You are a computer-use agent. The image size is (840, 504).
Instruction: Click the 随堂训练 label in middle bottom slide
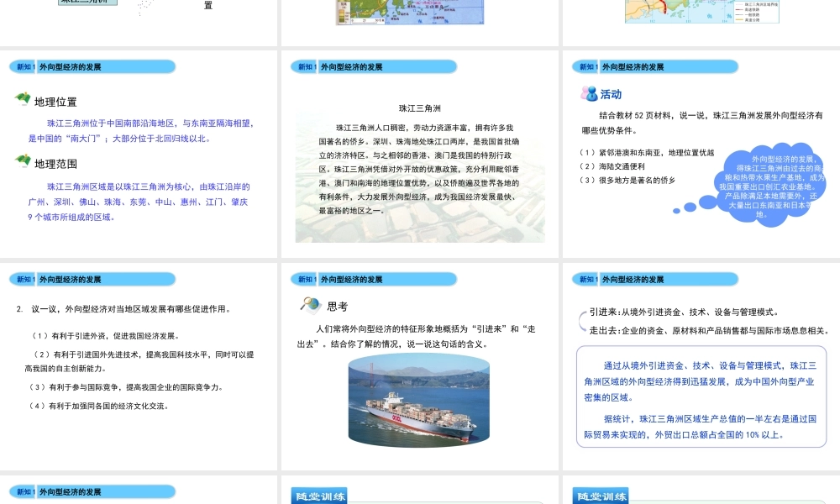point(320,496)
